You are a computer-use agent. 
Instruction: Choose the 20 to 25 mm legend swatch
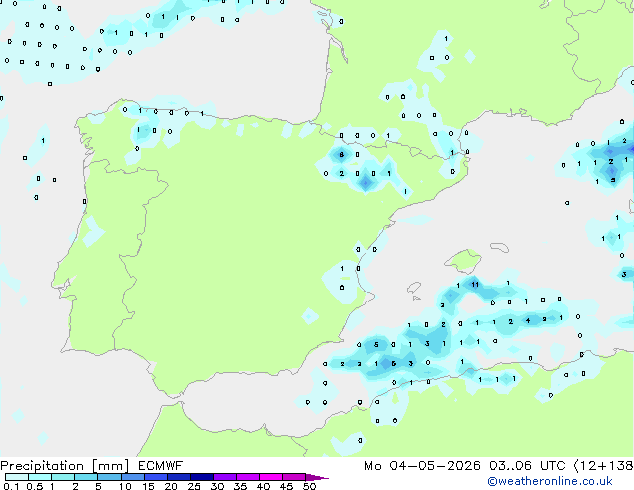(178, 477)
